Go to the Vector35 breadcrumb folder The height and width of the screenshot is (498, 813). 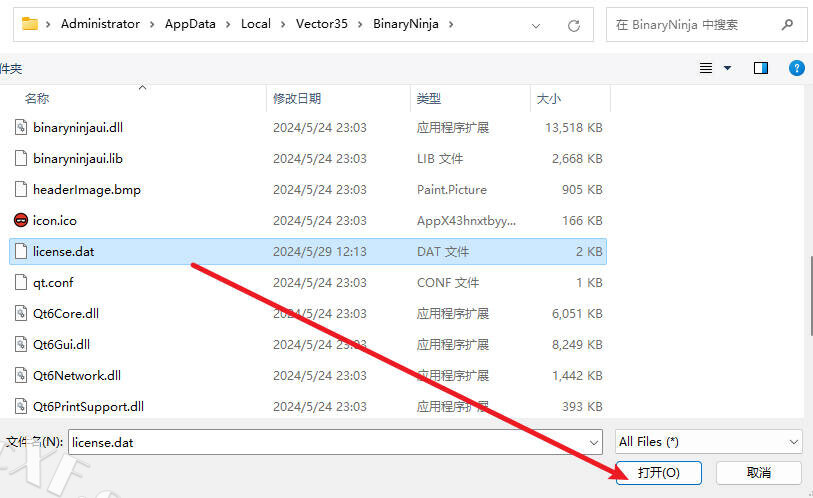pos(321,24)
